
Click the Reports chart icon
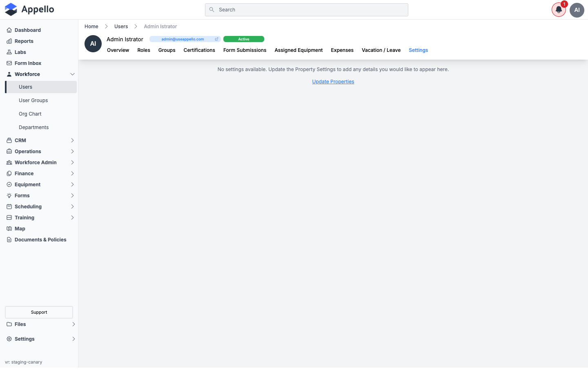pyautogui.click(x=9, y=41)
